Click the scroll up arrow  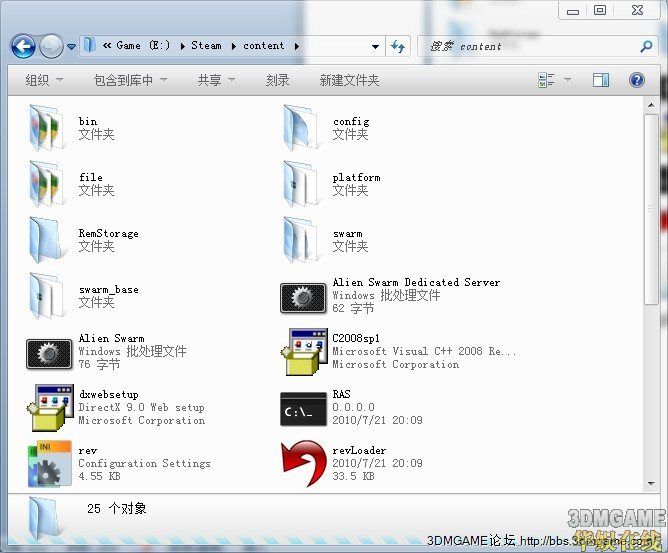(x=651, y=104)
